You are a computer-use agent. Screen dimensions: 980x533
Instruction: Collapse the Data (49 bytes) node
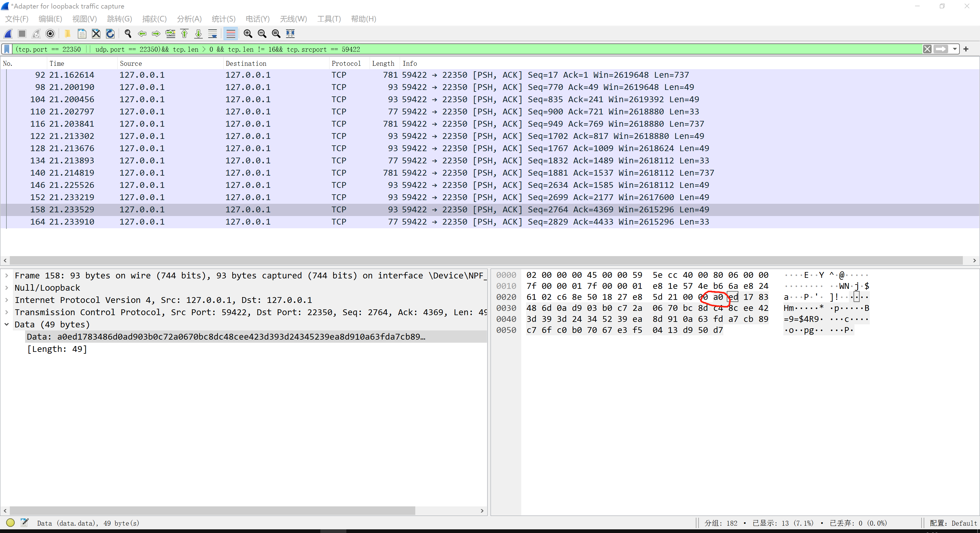6,325
